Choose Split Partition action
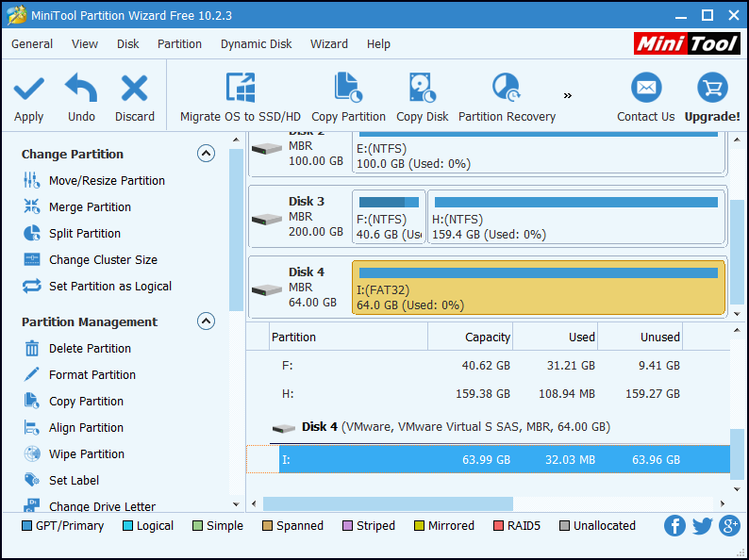Image resolution: width=749 pixels, height=560 pixels. coord(72,234)
